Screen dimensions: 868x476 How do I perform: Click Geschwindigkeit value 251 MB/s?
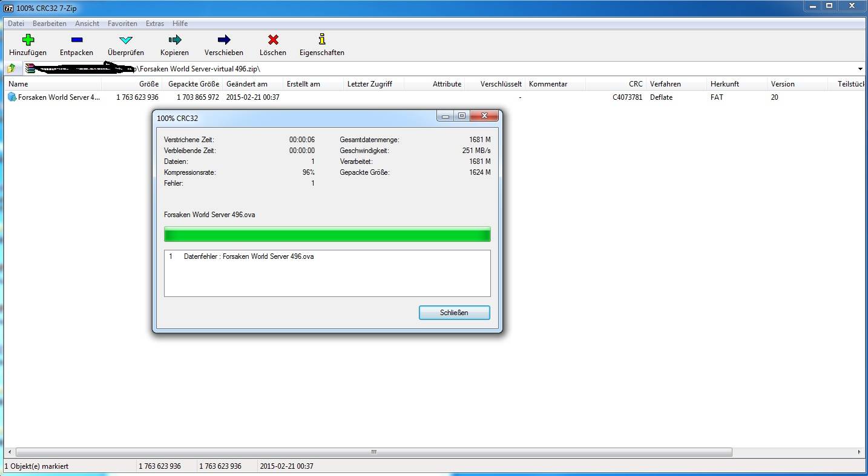(476, 151)
